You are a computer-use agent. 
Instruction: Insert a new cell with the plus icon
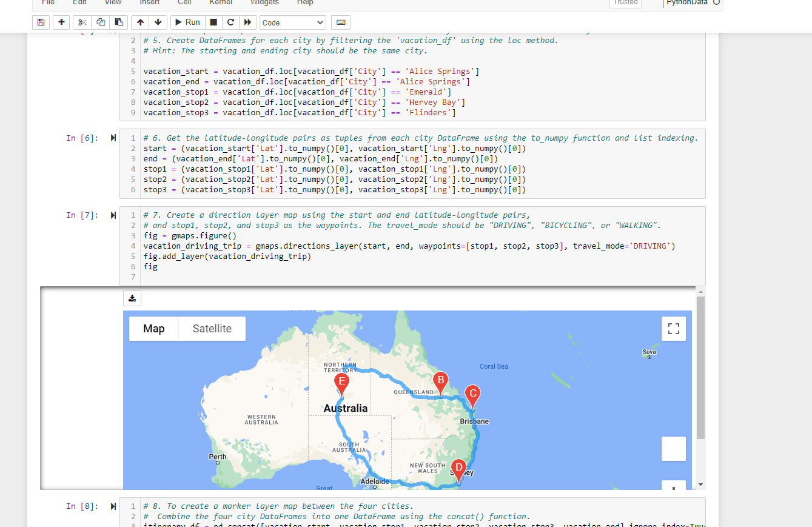pyautogui.click(x=61, y=22)
